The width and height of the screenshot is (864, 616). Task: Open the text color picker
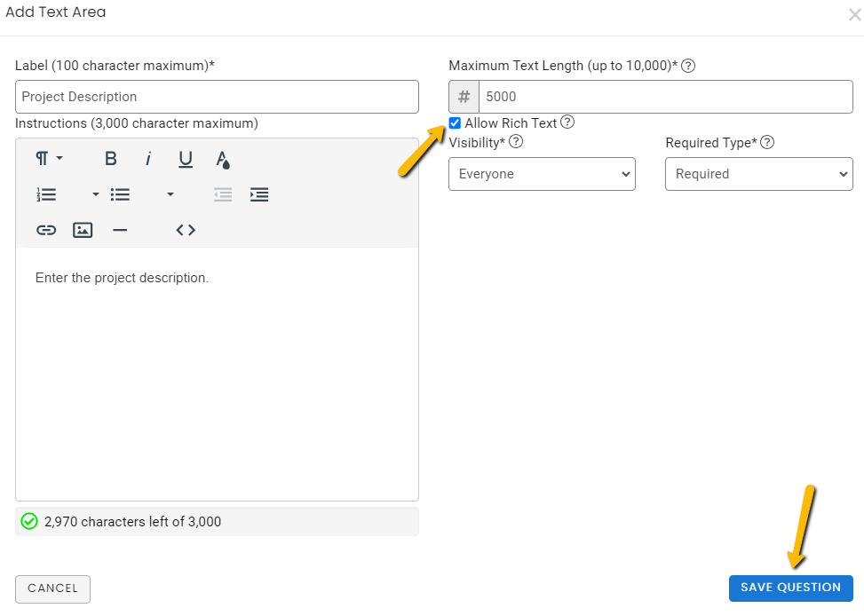pos(223,159)
